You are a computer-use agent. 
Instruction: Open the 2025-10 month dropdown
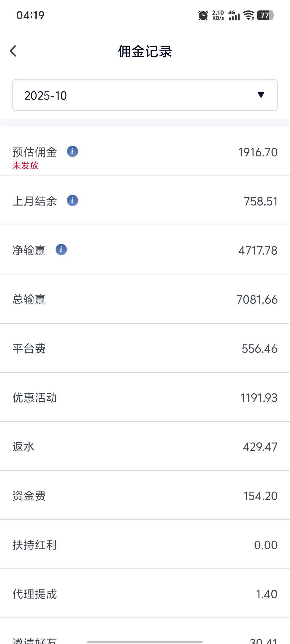point(145,95)
